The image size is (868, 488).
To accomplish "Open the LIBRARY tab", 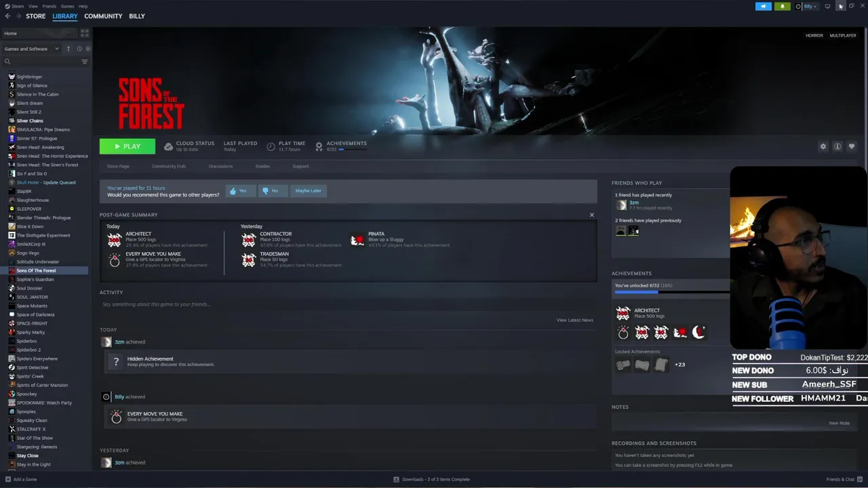I will [65, 16].
